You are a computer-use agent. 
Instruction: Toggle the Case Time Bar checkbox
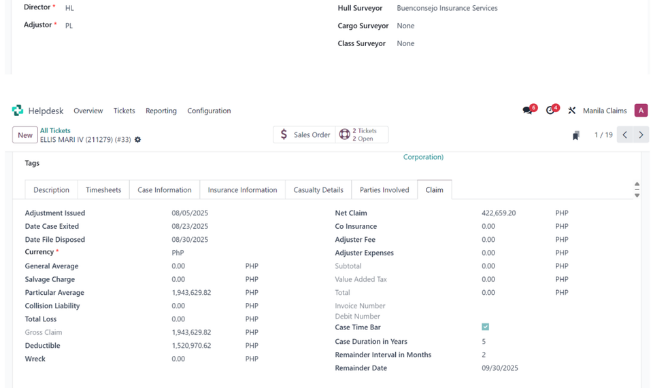485,327
